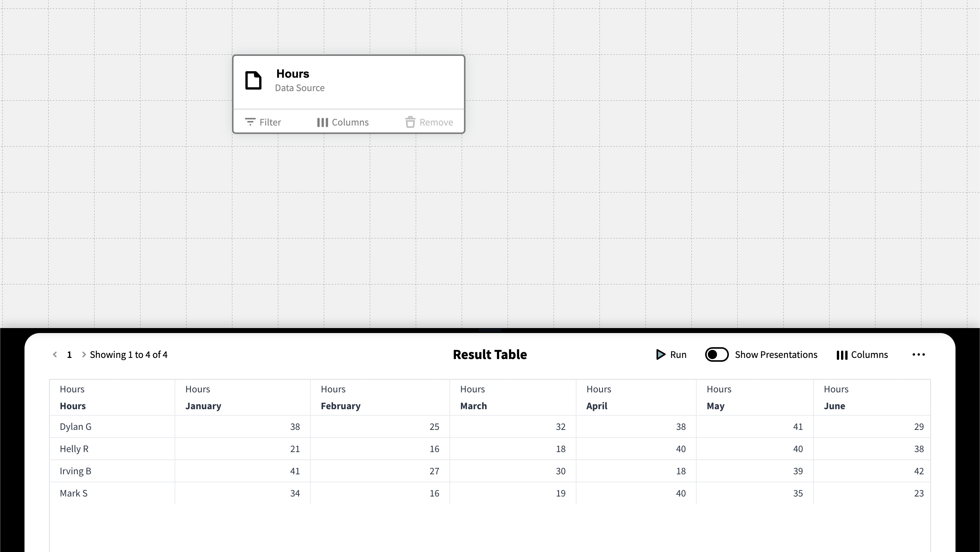This screenshot has width=980, height=552.
Task: Click the Hours data source file icon
Action: pyautogui.click(x=253, y=80)
